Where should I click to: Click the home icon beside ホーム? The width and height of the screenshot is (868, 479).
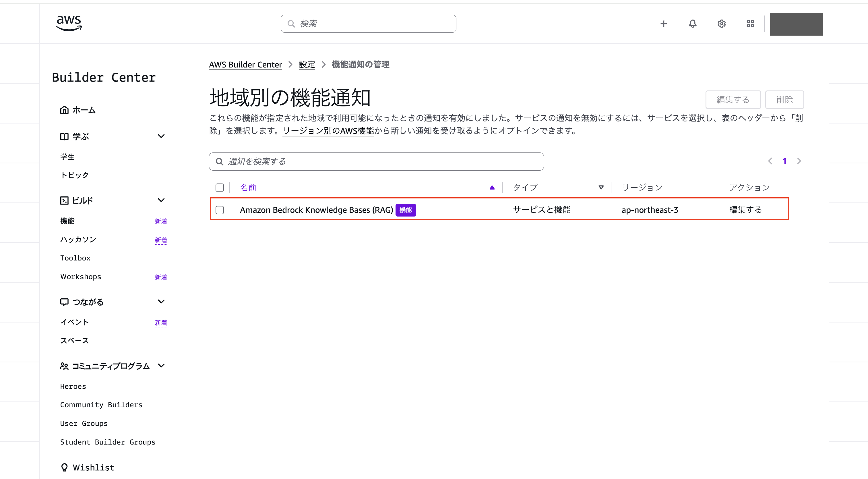pyautogui.click(x=64, y=110)
